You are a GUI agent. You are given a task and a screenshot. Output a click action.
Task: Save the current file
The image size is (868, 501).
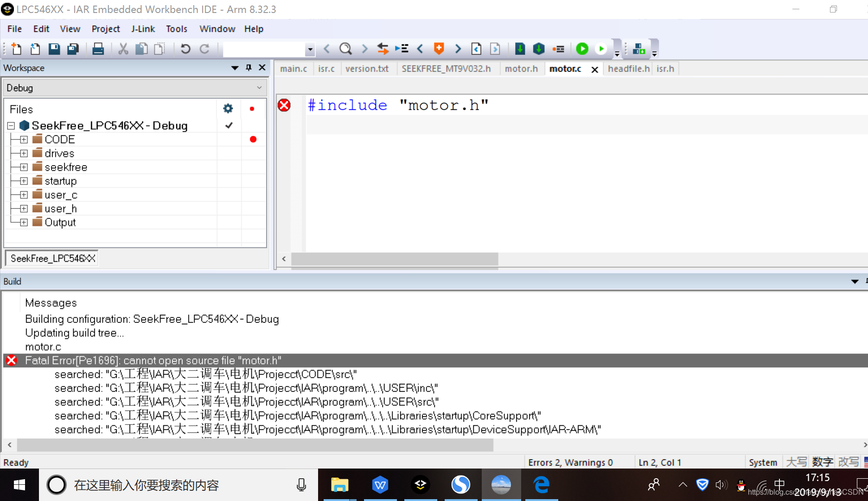(x=54, y=49)
